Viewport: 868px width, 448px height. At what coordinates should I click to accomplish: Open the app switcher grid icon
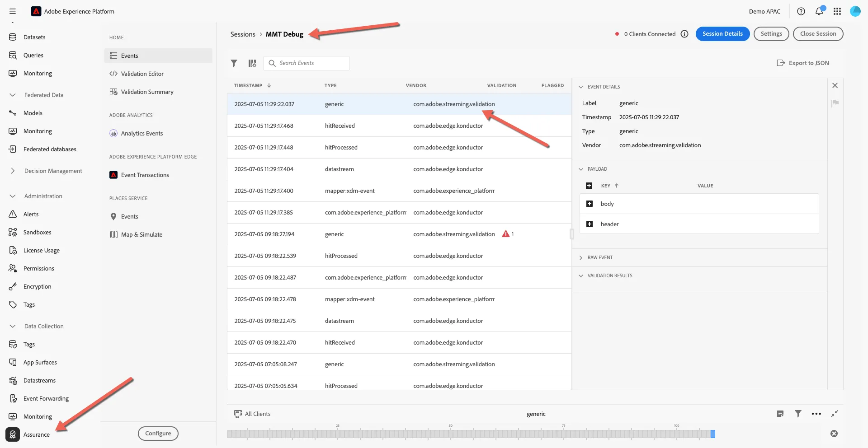(x=837, y=11)
